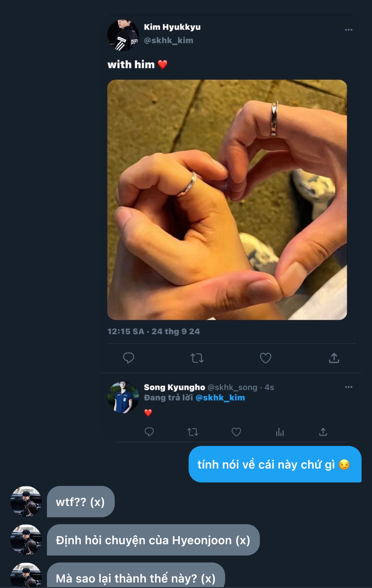This screenshot has height=588, width=372.
Task: View analytics for Song Kyungho's reply
Action: coord(280,432)
